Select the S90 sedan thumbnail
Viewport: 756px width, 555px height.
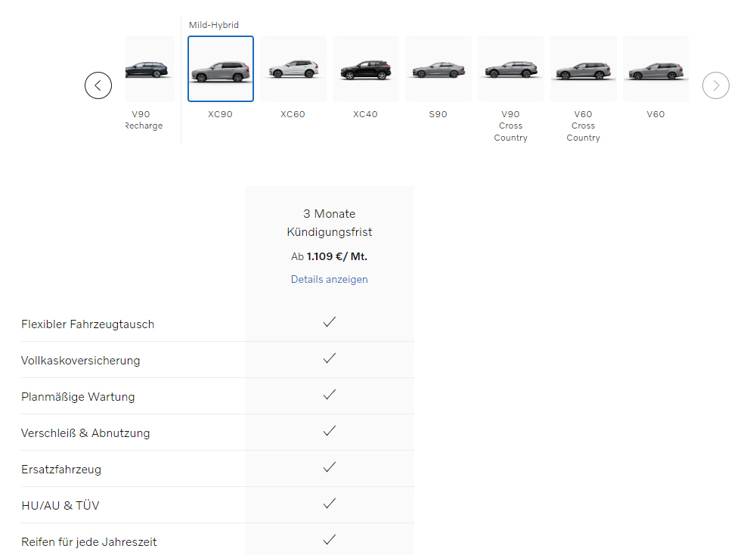[438, 69]
